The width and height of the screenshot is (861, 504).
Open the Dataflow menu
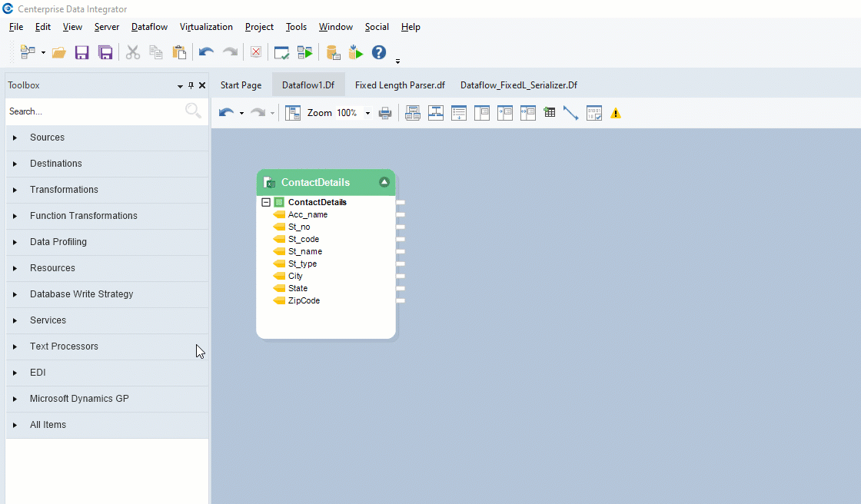pyautogui.click(x=149, y=27)
